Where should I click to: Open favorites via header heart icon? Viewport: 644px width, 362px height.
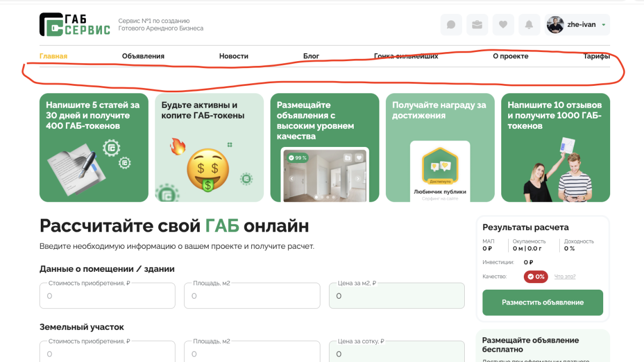coord(503,25)
